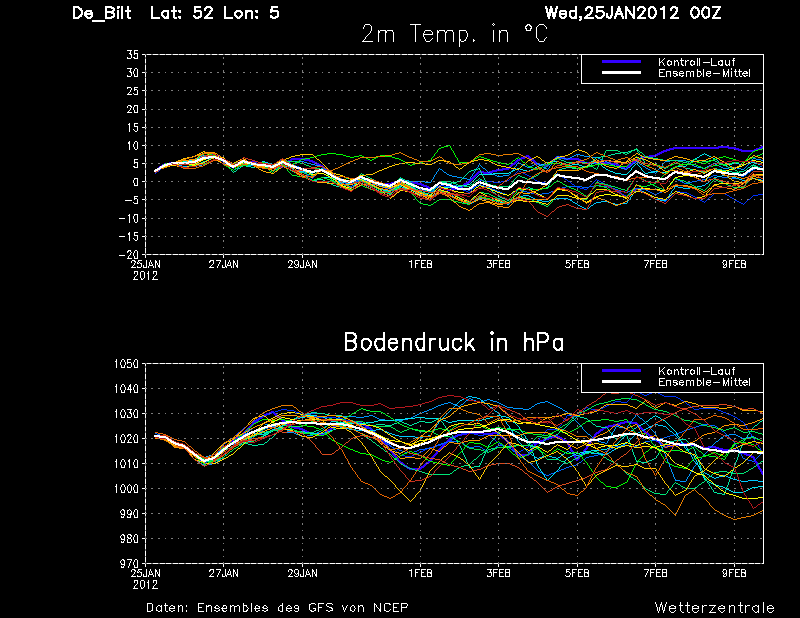The image size is (800, 618).
Task: Select Kontroll-Lauf label in pressure chart legend
Action: point(692,371)
